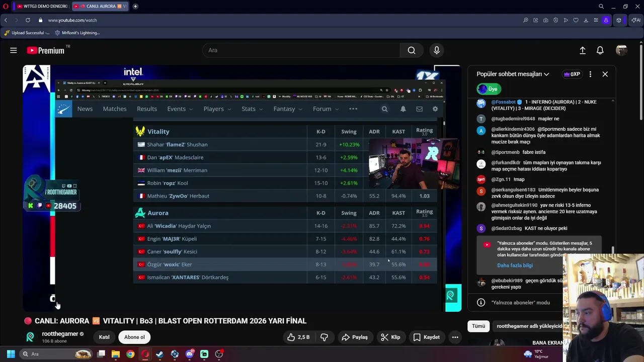
Task: Go back with the browser back arrow
Action: [x=6, y=20]
